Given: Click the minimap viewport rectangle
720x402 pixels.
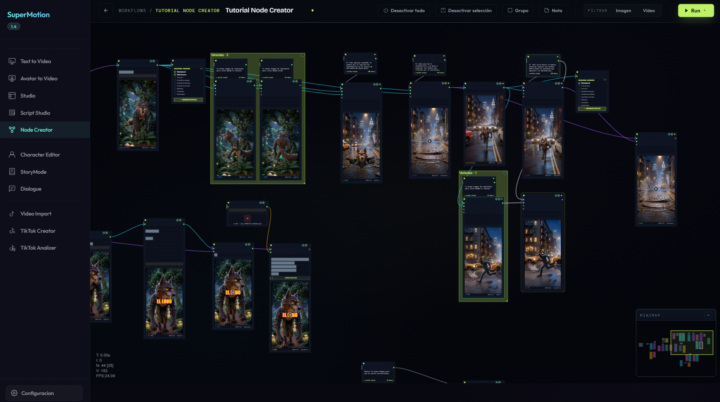Looking at the screenshot, I should point(692,342).
